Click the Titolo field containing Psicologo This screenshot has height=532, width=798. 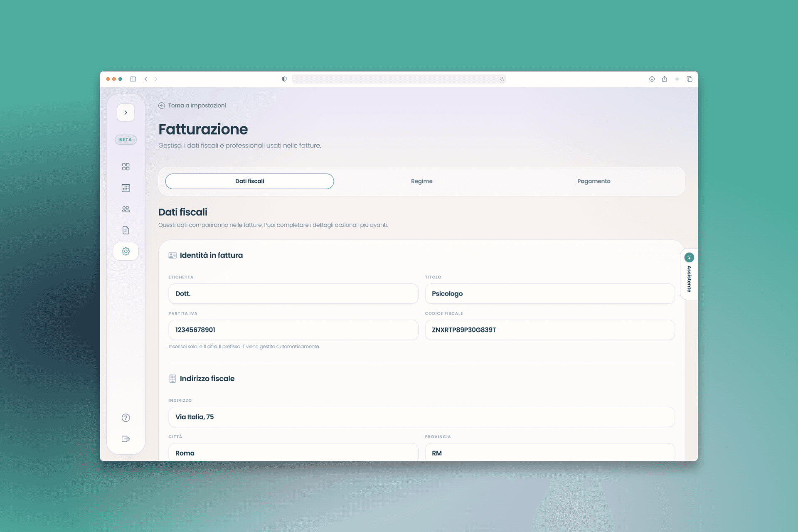tap(549, 294)
